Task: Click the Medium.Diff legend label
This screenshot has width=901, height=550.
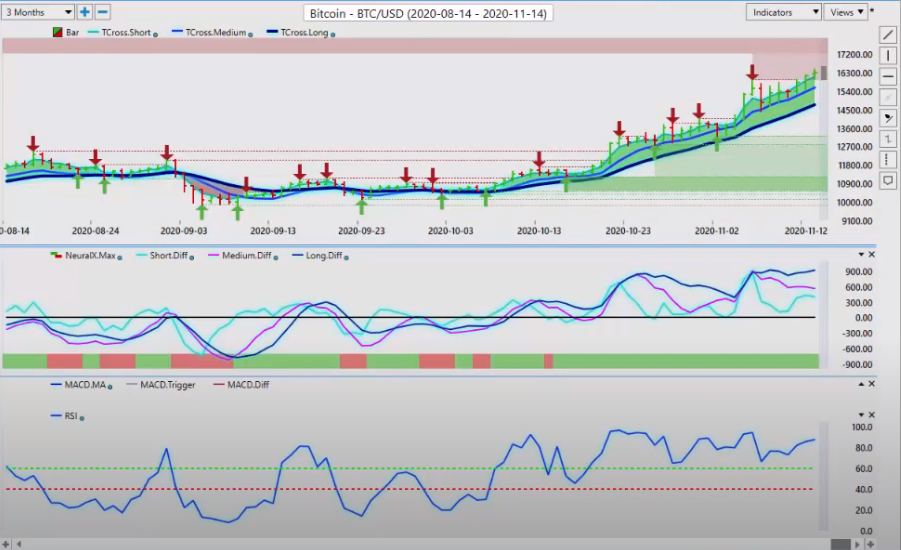Action: [x=247, y=255]
